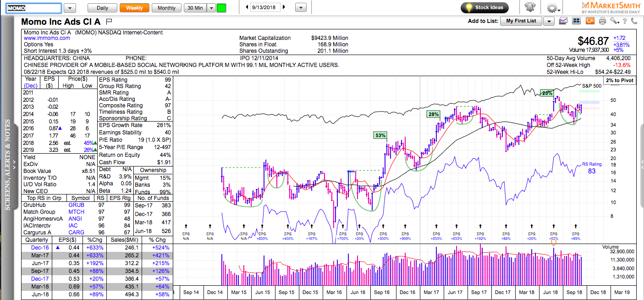Click the My First List button
The height and width of the screenshot is (300, 644).
[x=521, y=21]
